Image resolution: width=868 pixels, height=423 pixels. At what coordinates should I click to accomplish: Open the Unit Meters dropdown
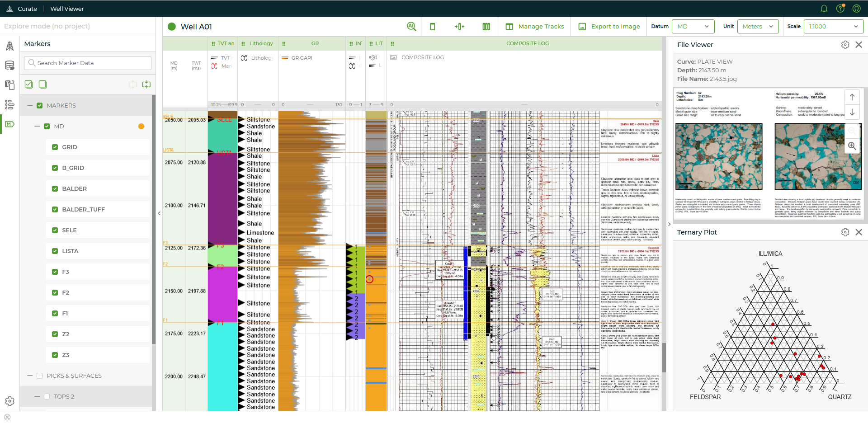coord(758,27)
